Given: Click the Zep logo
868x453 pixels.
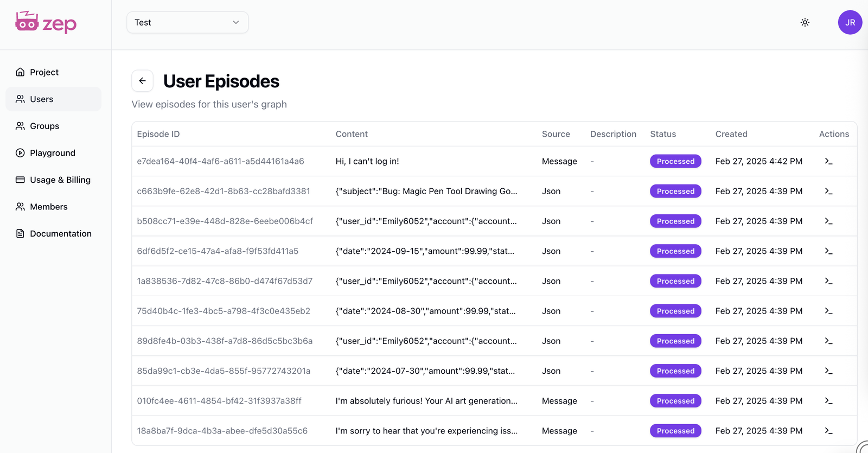Looking at the screenshot, I should pos(46,23).
